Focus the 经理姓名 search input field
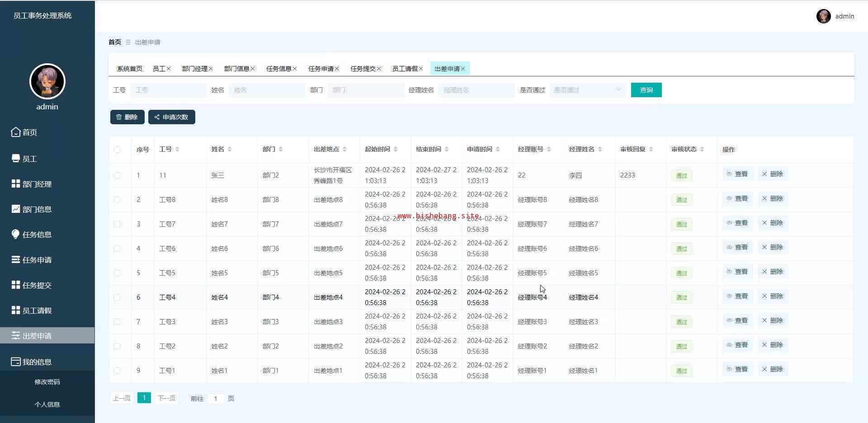 click(x=476, y=90)
